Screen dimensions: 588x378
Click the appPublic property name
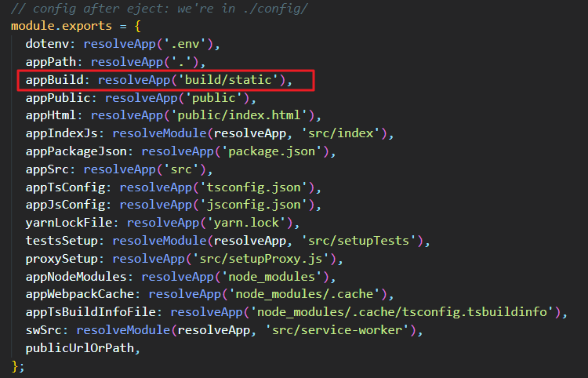[x=58, y=98]
